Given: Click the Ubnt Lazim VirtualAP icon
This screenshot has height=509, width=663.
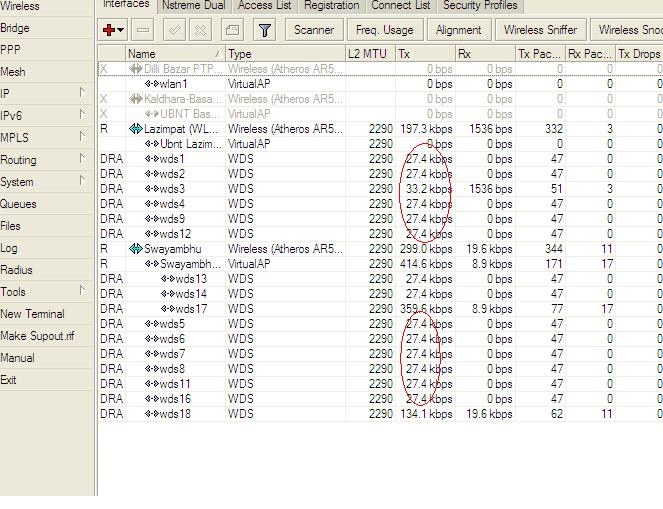Looking at the screenshot, I should [x=151, y=144].
